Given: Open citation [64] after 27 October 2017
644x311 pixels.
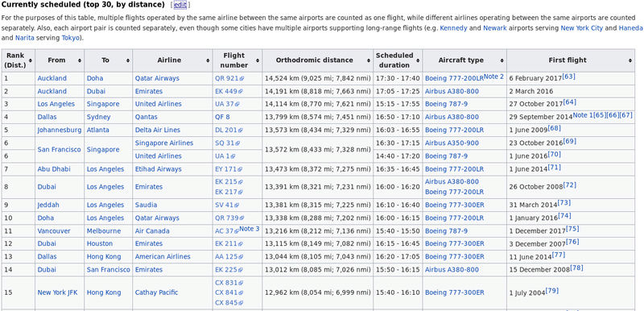Looking at the screenshot, I should [570, 102].
